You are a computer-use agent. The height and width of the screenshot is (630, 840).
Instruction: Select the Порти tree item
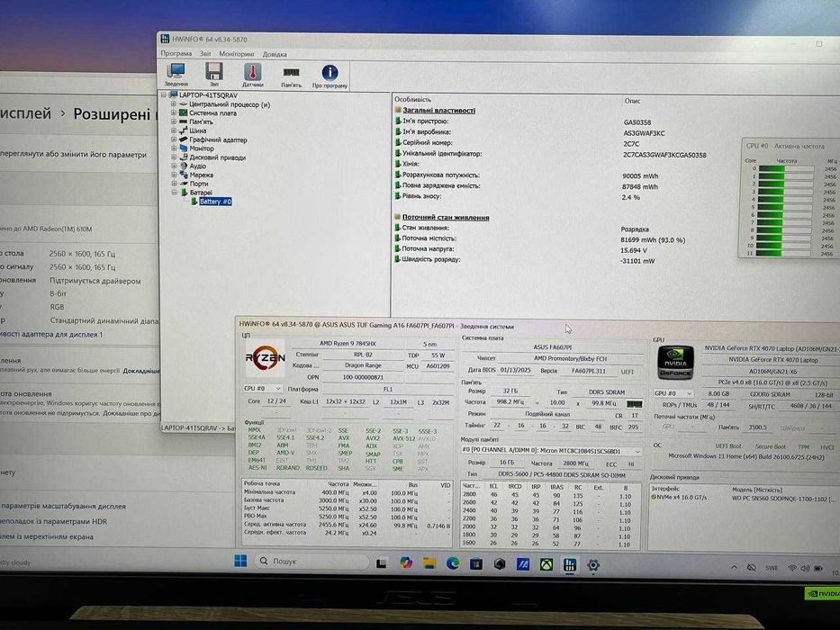coord(199,184)
